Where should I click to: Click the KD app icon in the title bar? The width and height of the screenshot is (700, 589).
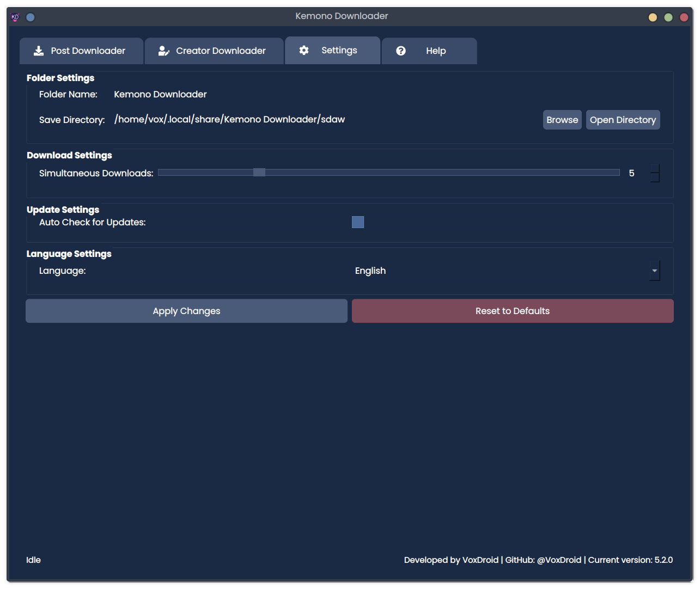[x=15, y=17]
